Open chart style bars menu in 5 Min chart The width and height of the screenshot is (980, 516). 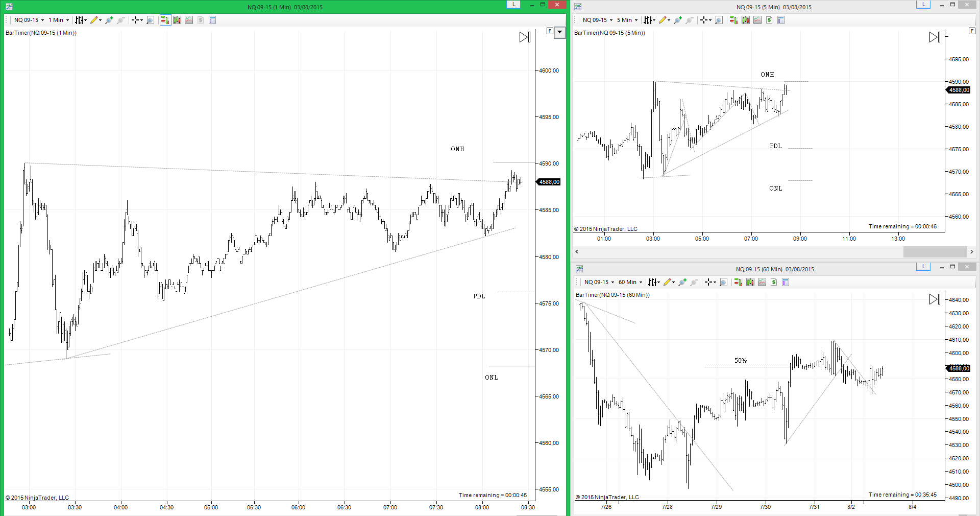click(x=649, y=20)
